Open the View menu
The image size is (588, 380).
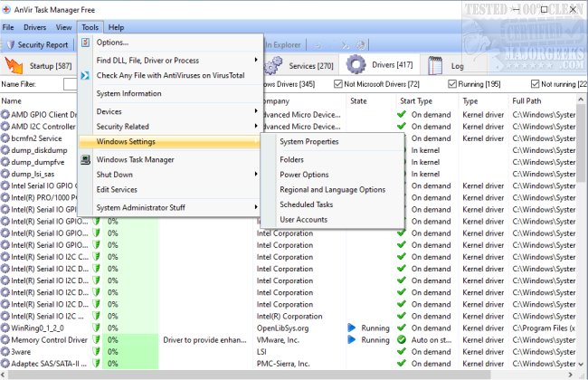click(x=63, y=27)
